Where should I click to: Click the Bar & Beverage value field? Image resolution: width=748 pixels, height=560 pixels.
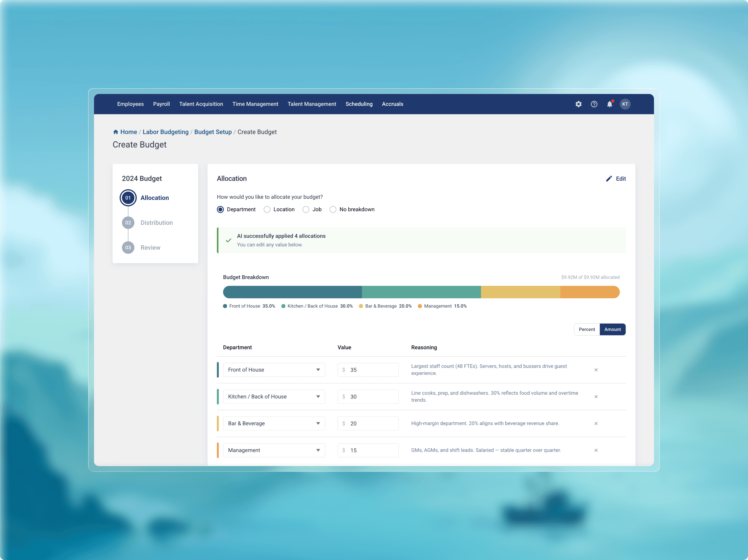pos(368,423)
